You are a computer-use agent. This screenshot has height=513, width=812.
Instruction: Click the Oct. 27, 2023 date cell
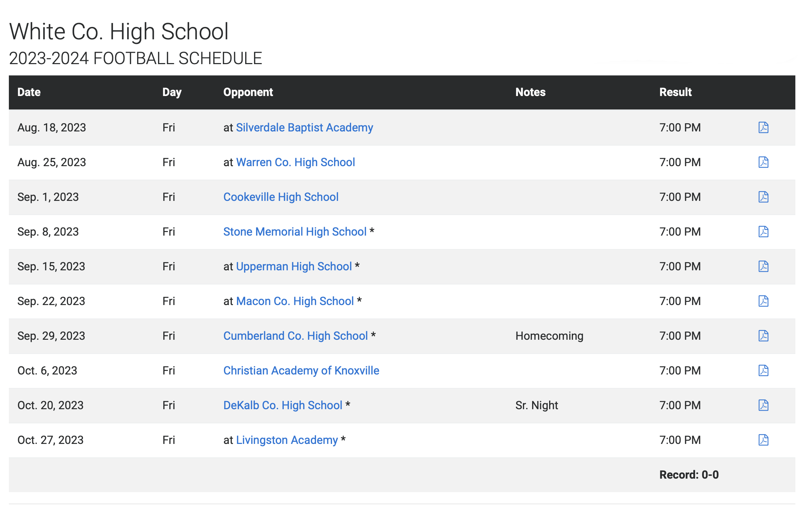50,440
